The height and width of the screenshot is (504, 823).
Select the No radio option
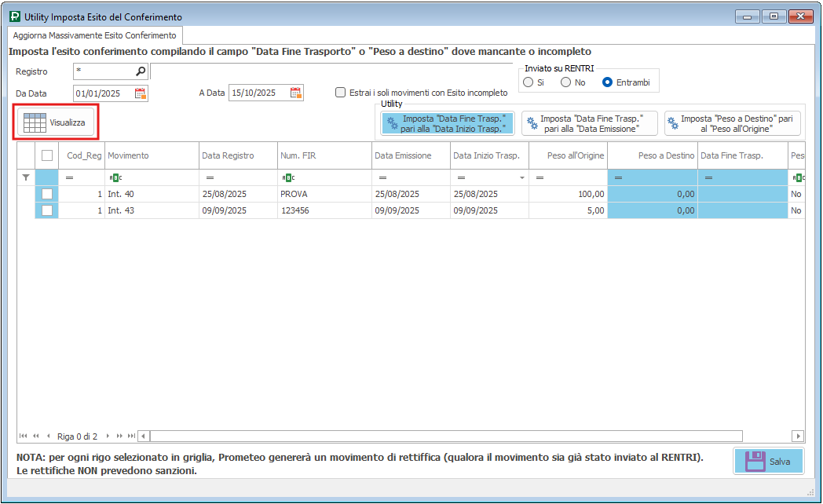click(x=565, y=82)
